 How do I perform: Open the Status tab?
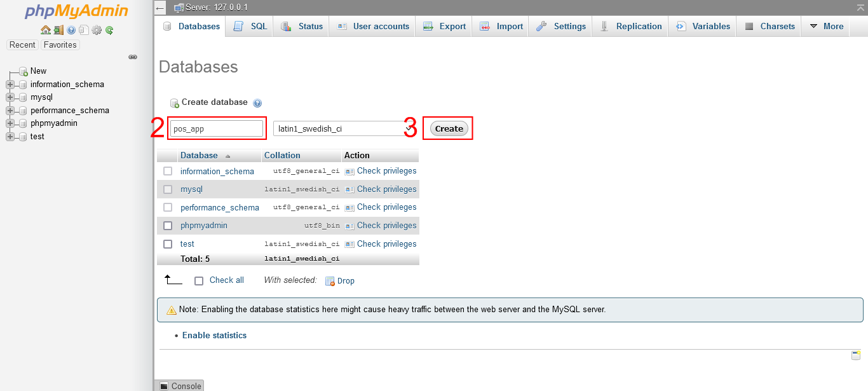tap(302, 27)
